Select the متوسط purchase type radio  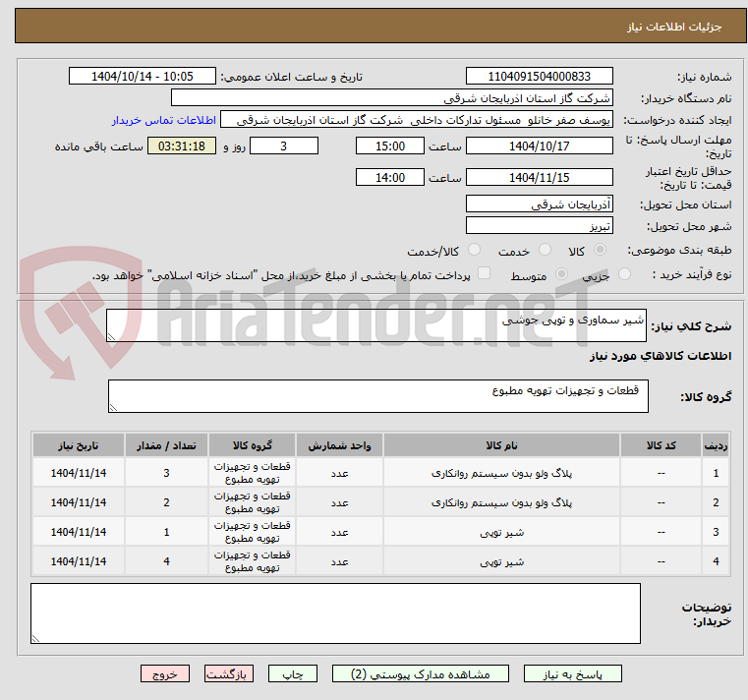562,274
